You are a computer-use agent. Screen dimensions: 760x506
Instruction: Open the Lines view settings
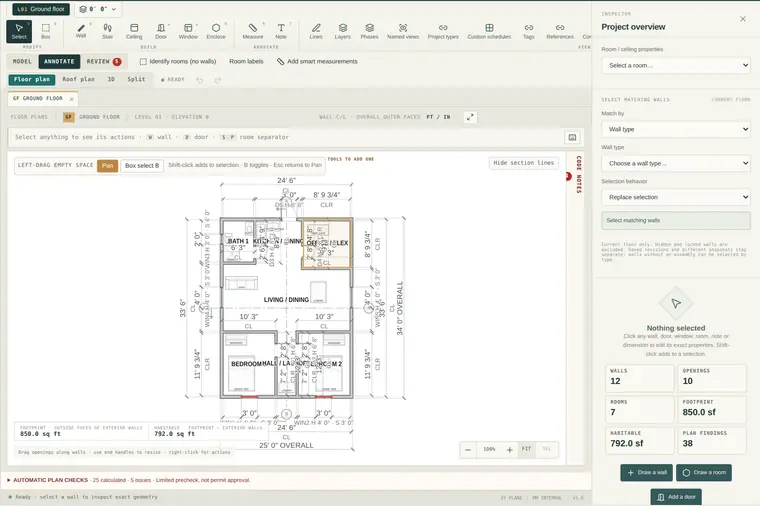point(316,31)
